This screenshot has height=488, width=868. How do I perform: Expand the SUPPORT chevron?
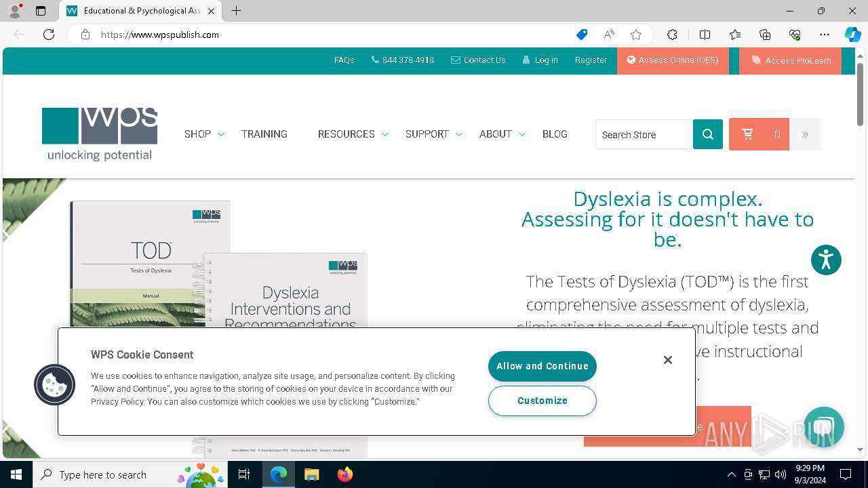(458, 135)
